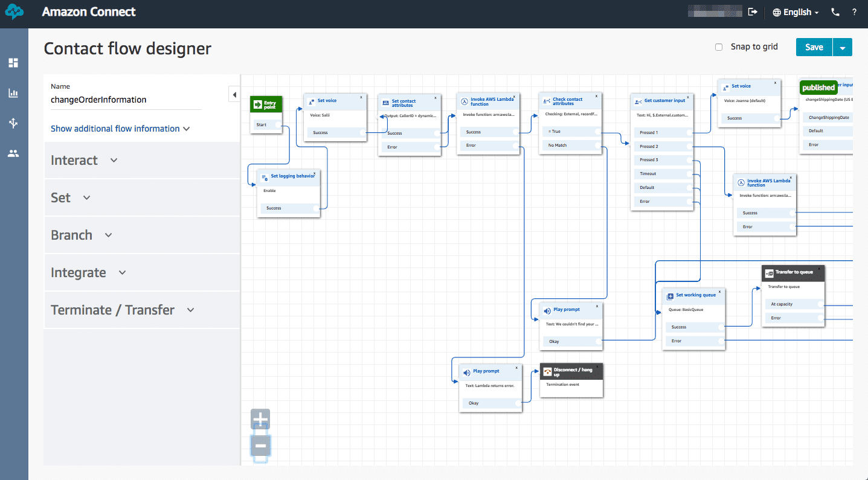The image size is (868, 480).
Task: Click 'Termination event' text
Action: coord(562,384)
